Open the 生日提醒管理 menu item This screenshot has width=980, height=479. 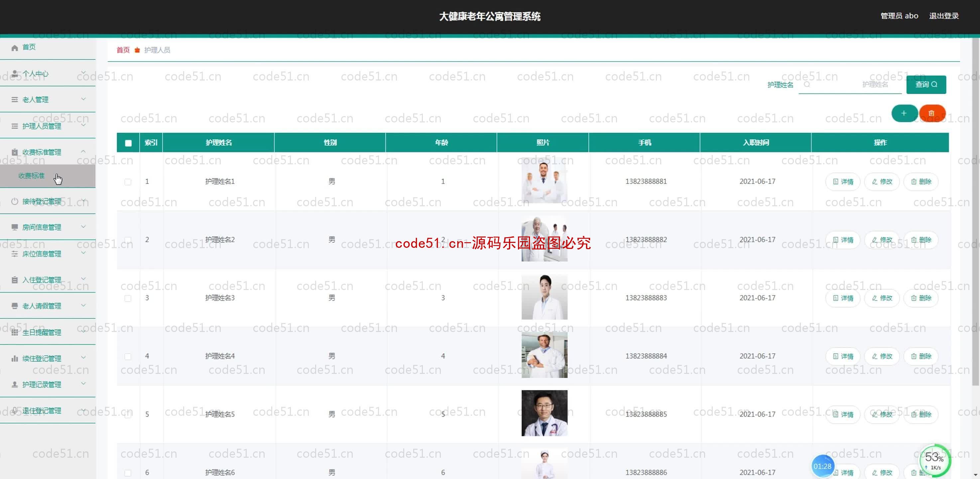(48, 332)
